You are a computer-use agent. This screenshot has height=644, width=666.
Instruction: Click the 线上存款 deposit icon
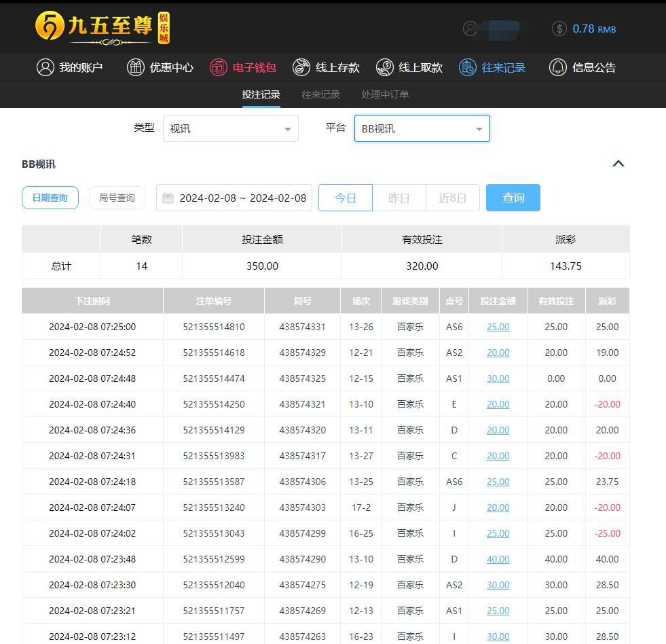pos(301,67)
